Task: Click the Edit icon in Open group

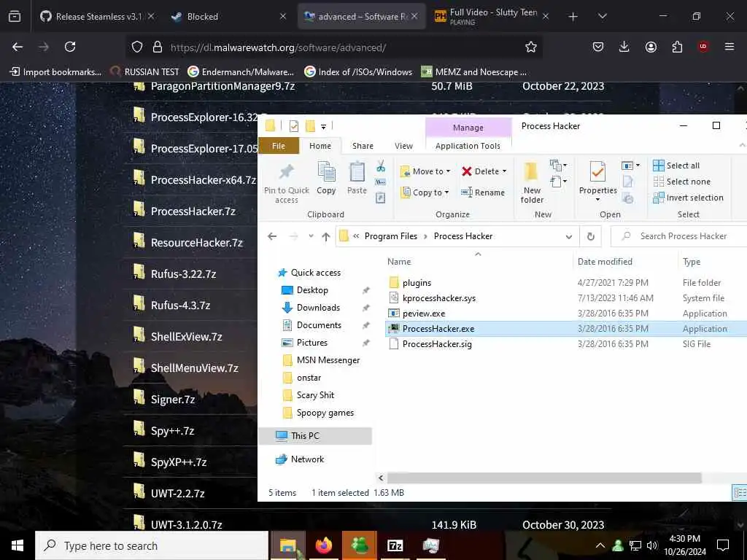Action: pos(628,182)
